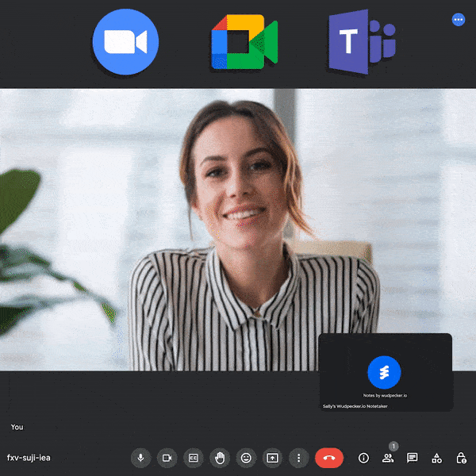
Task: Open the chat messages panel
Action: tap(413, 458)
